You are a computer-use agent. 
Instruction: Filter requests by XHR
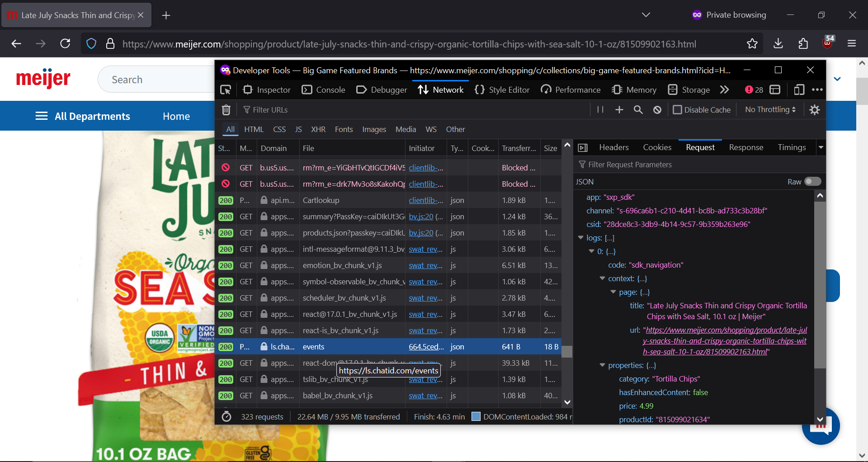pos(318,129)
